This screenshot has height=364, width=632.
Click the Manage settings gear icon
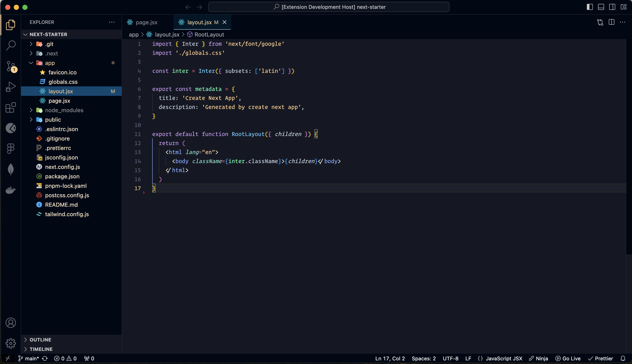[x=11, y=343]
